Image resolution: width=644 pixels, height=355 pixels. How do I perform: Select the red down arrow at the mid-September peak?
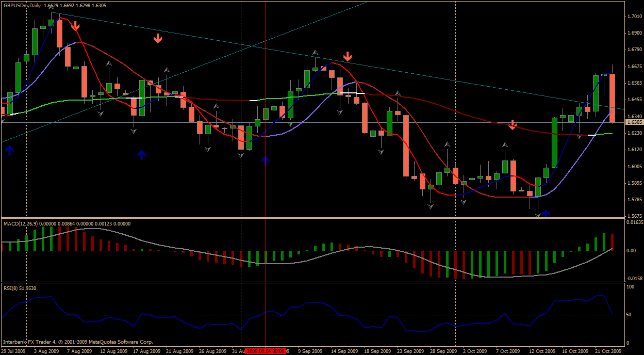coord(348,56)
